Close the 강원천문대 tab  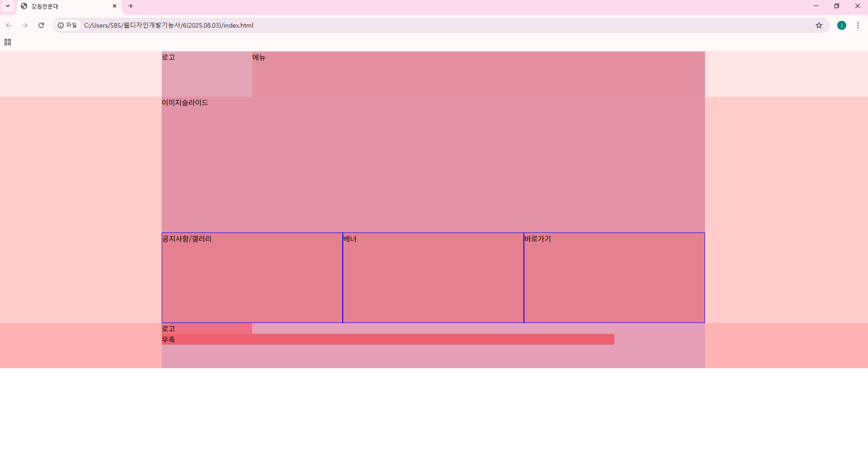[x=115, y=6]
